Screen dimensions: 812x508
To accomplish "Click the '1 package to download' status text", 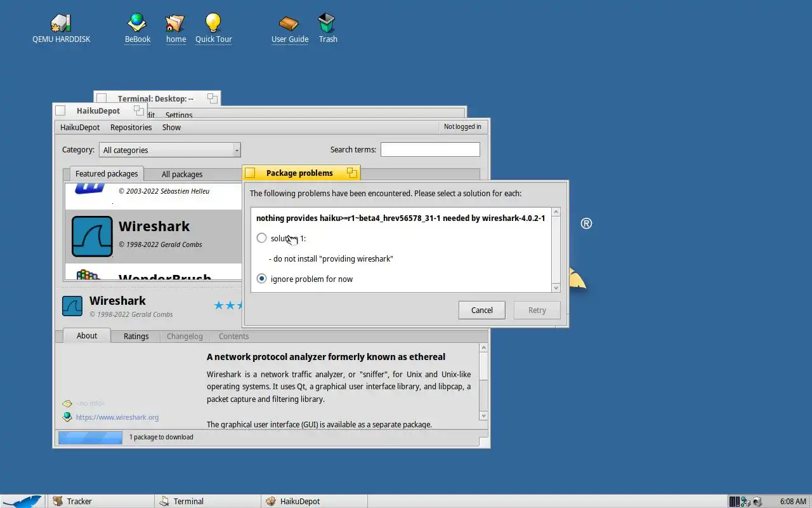I will point(161,437).
